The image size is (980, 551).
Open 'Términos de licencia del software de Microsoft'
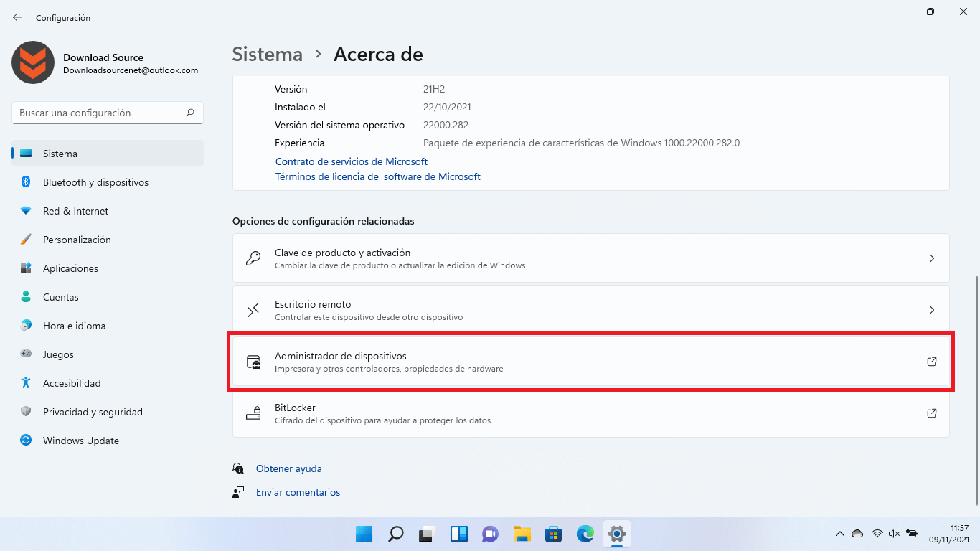point(378,176)
